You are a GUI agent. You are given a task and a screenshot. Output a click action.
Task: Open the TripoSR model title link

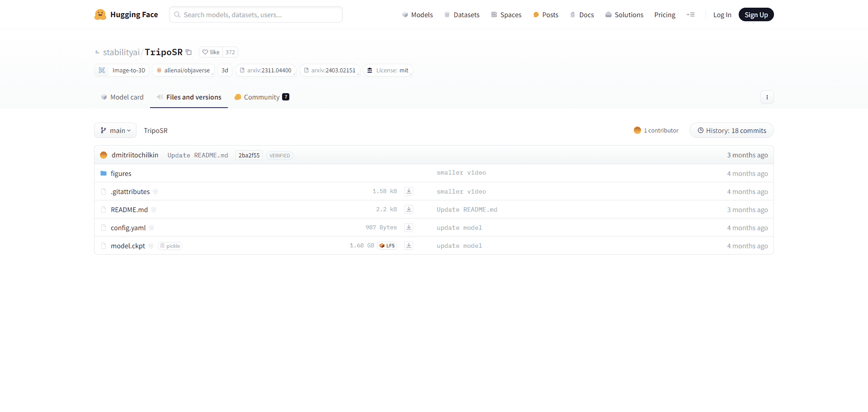click(164, 52)
